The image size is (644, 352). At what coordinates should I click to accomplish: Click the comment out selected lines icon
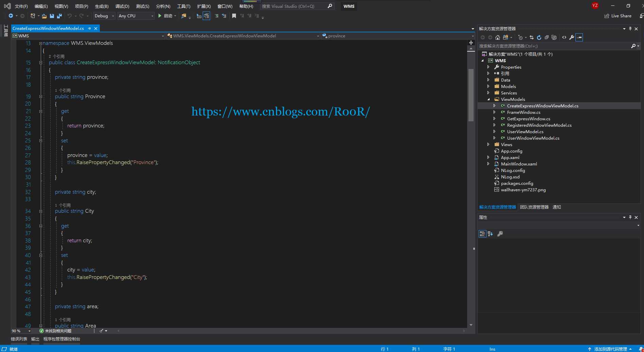[x=217, y=16]
